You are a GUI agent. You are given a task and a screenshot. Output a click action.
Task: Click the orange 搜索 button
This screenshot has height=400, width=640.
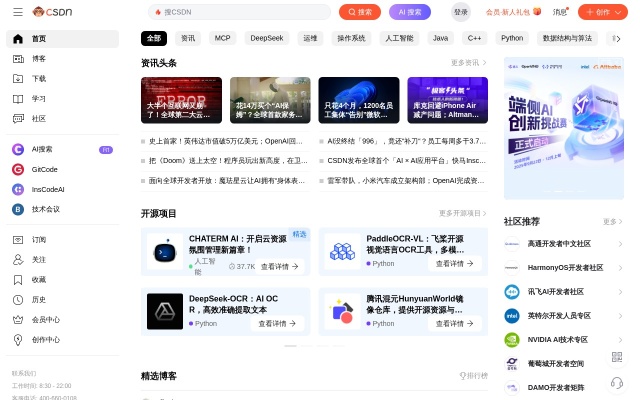pyautogui.click(x=360, y=12)
